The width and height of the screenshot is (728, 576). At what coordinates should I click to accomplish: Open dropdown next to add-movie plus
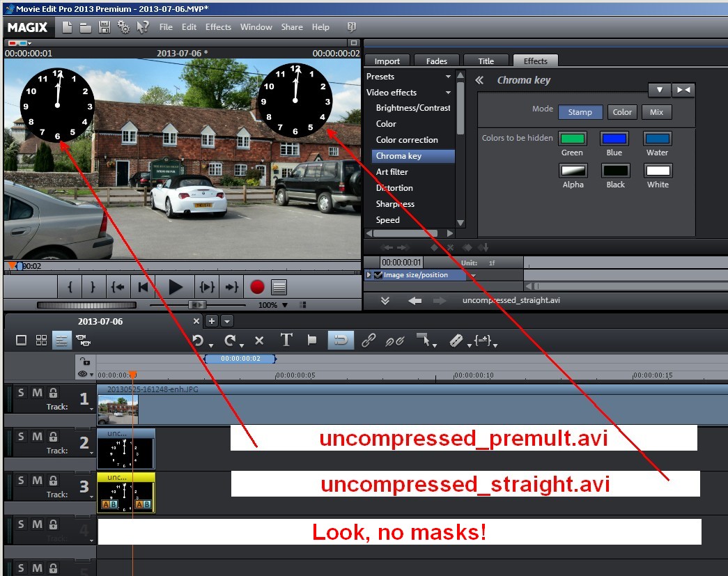(227, 321)
